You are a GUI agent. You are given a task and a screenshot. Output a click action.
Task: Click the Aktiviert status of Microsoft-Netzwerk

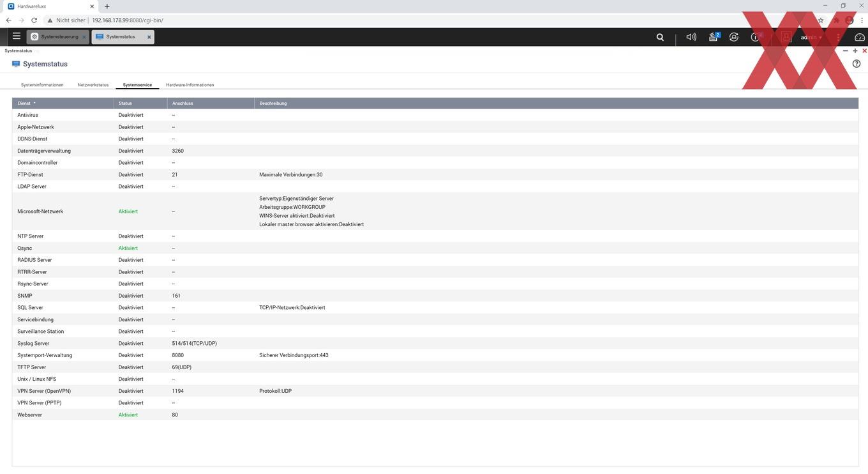[x=128, y=211]
